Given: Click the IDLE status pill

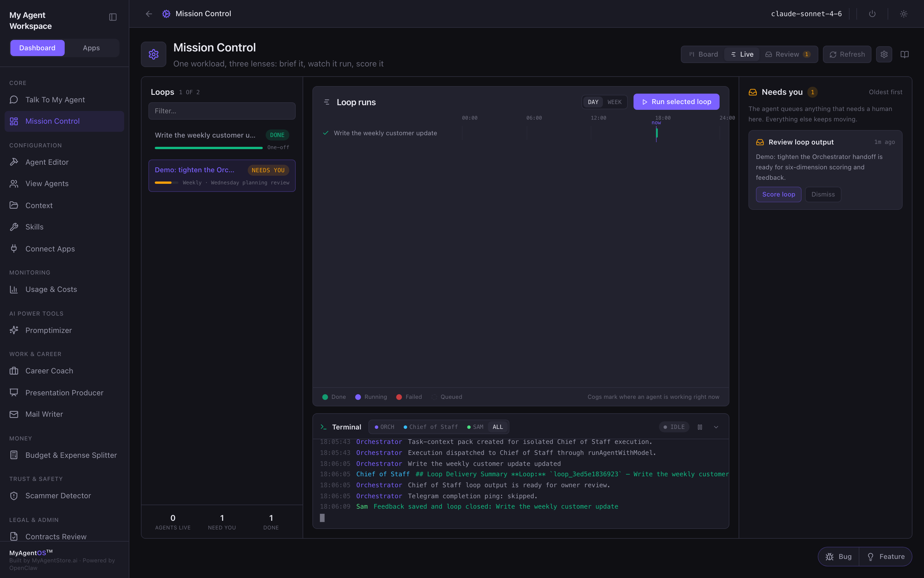Looking at the screenshot, I should tap(674, 427).
